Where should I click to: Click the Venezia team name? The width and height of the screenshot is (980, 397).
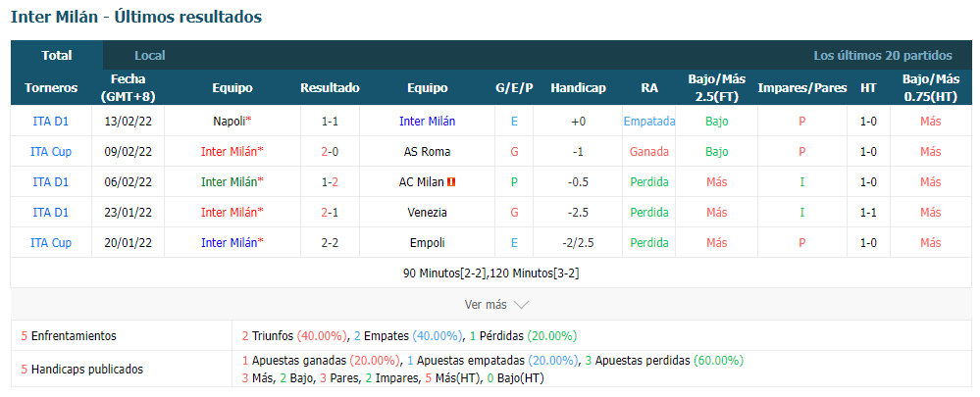pyautogui.click(x=427, y=213)
